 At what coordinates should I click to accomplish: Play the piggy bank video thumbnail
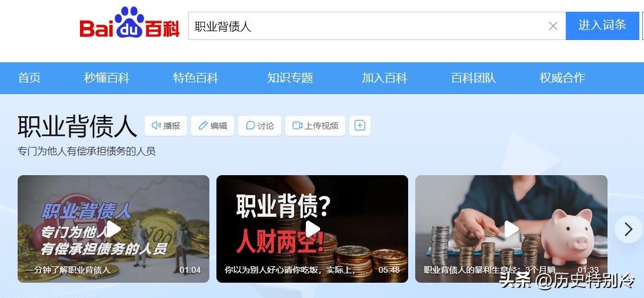tap(511, 229)
